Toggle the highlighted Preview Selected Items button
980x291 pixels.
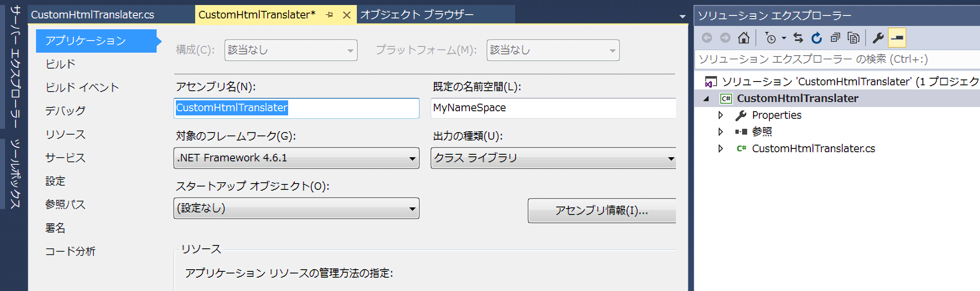pyautogui.click(x=897, y=38)
